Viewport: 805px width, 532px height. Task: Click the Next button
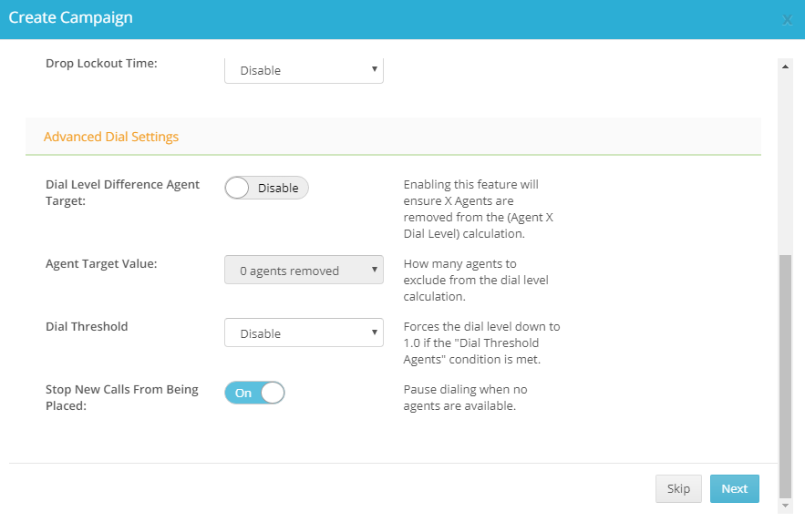[x=735, y=488]
